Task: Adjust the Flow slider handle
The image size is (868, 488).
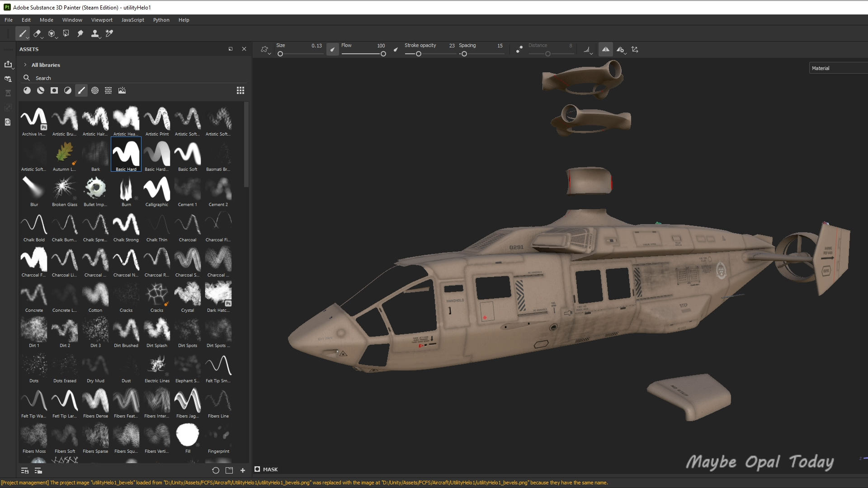Action: [x=383, y=54]
